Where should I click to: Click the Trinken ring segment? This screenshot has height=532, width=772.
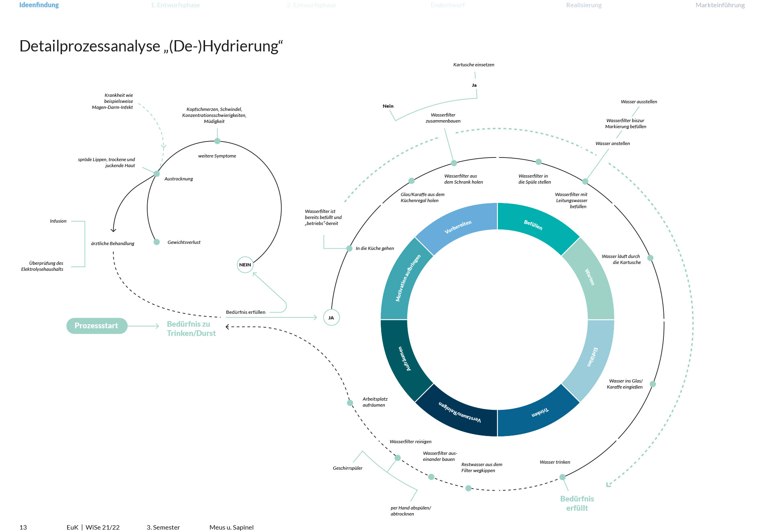(x=540, y=413)
